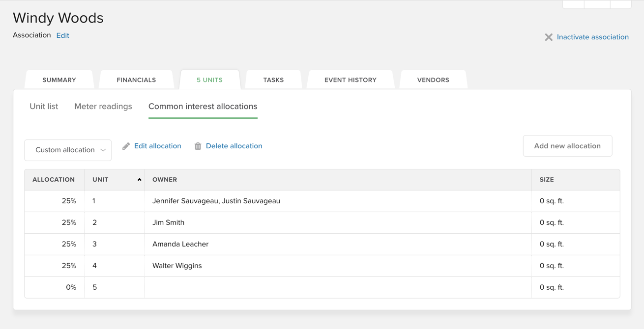
Task: View the Vendors tab
Action: tap(433, 80)
